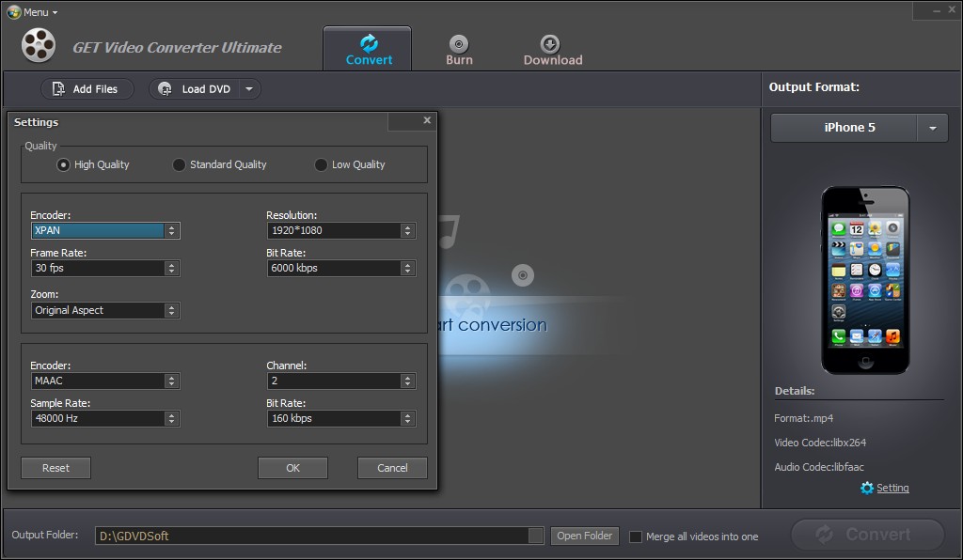Minimize the application window
The width and height of the screenshot is (963, 560).
click(x=936, y=10)
